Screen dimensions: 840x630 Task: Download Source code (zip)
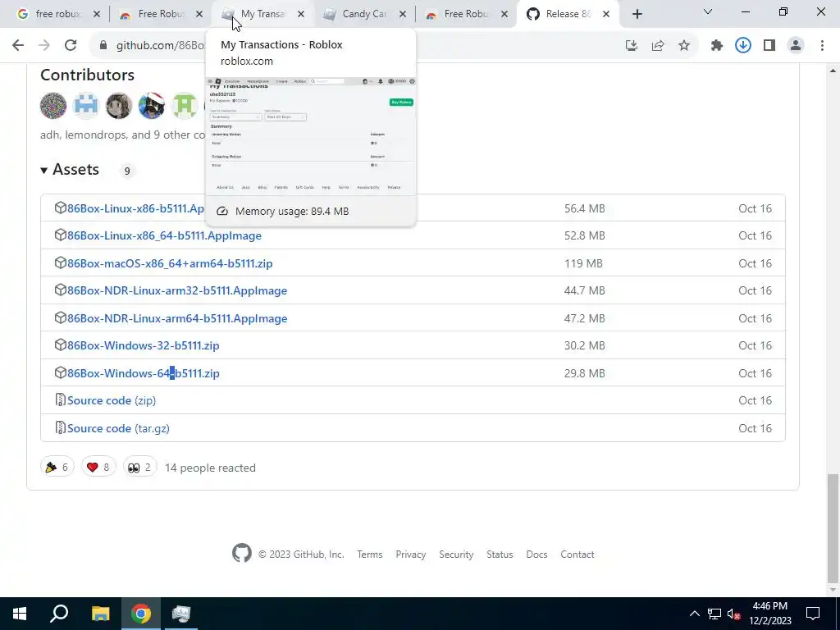(x=112, y=400)
